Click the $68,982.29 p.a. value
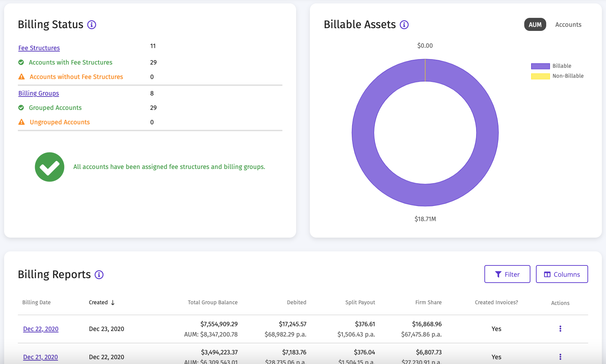The height and width of the screenshot is (364, 606). (285, 334)
